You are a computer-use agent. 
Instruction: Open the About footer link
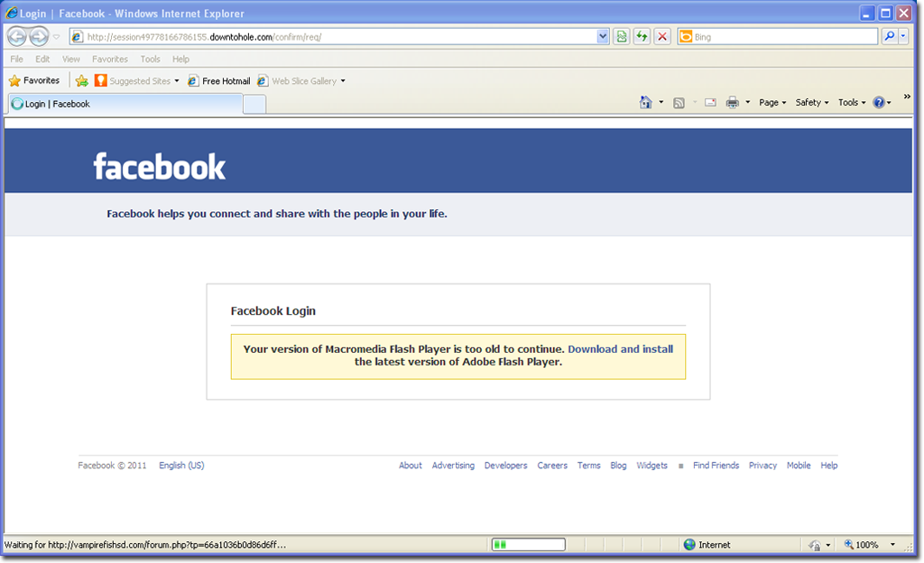[x=411, y=466]
